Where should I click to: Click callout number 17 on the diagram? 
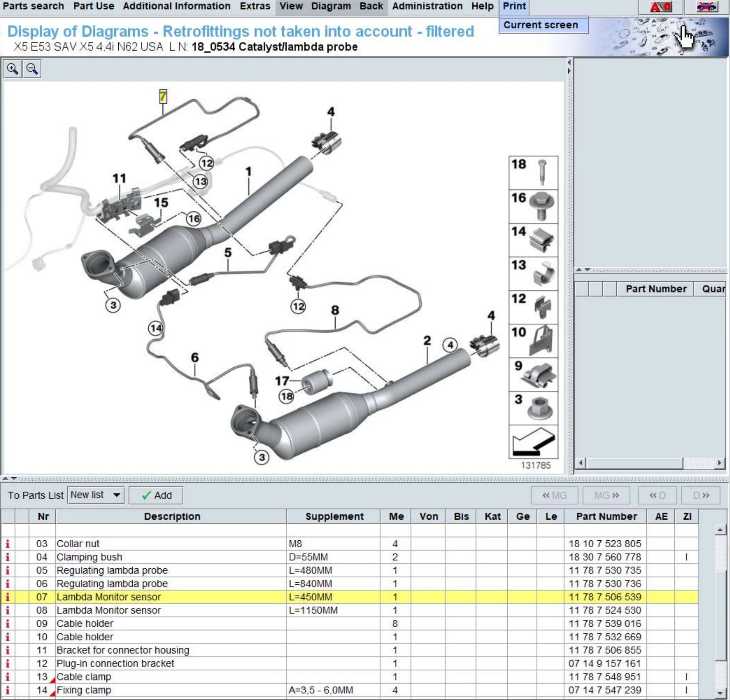(x=282, y=381)
